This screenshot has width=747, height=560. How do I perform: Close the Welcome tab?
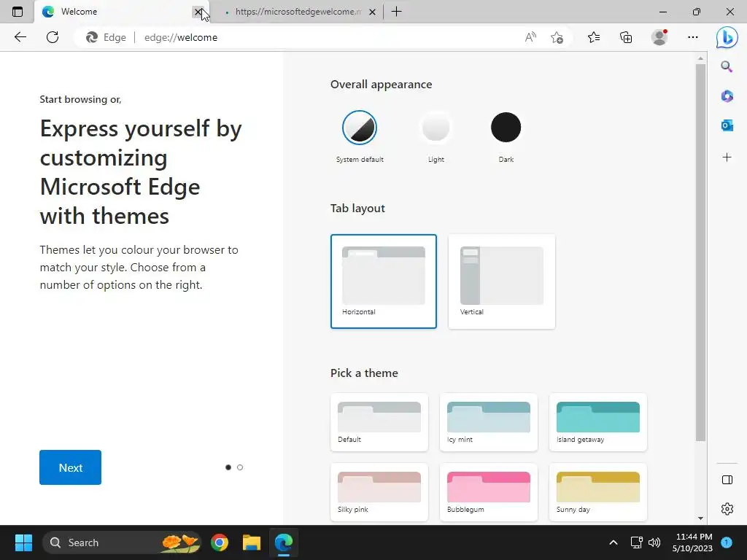point(198,12)
